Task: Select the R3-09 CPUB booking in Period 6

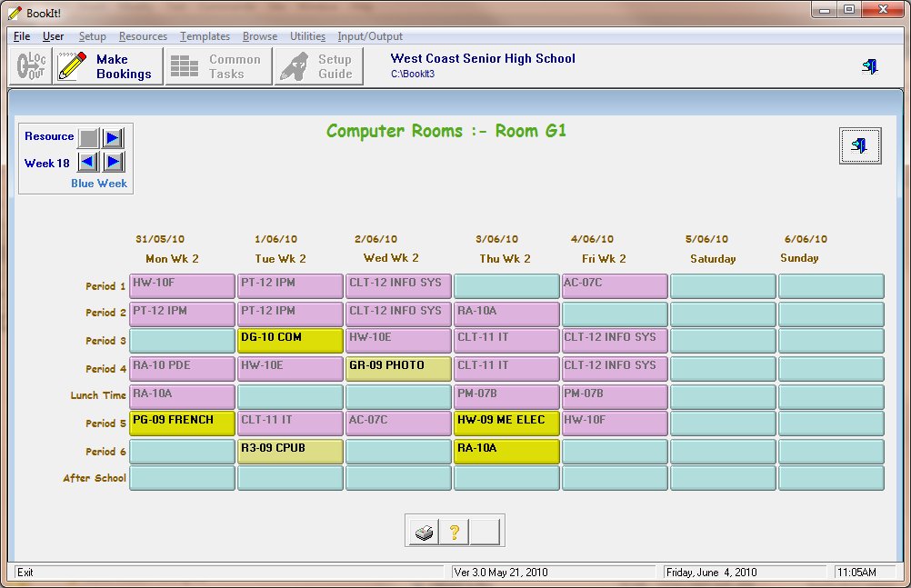Action: point(290,452)
